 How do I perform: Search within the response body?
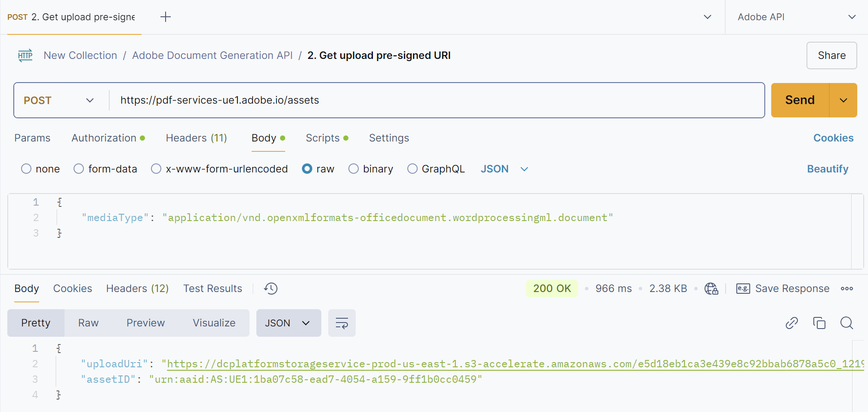(x=846, y=323)
